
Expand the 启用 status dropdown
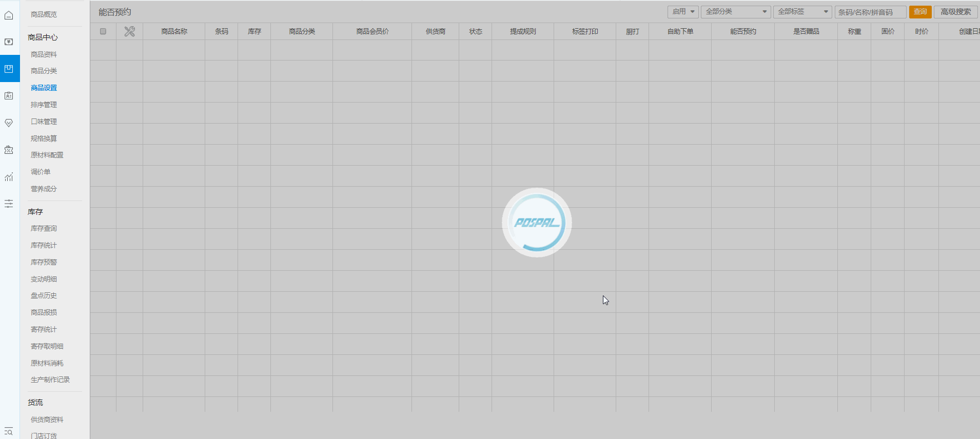[682, 12]
